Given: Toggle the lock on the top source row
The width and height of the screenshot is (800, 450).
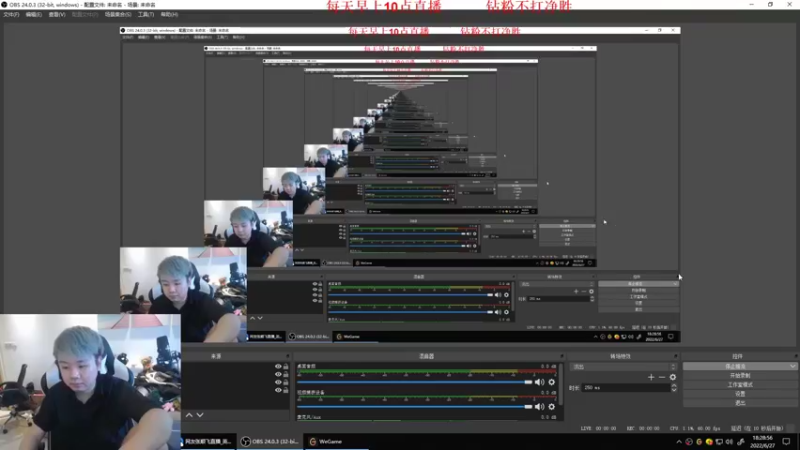Looking at the screenshot, I should [x=286, y=366].
